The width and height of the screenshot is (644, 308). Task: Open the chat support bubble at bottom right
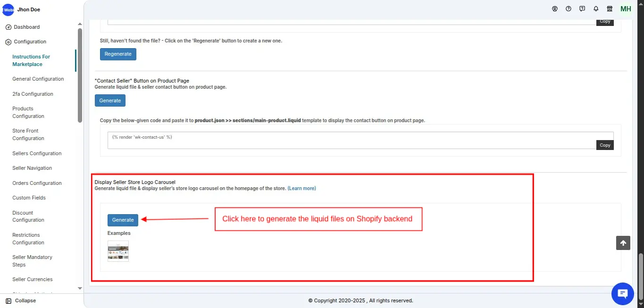click(622, 293)
